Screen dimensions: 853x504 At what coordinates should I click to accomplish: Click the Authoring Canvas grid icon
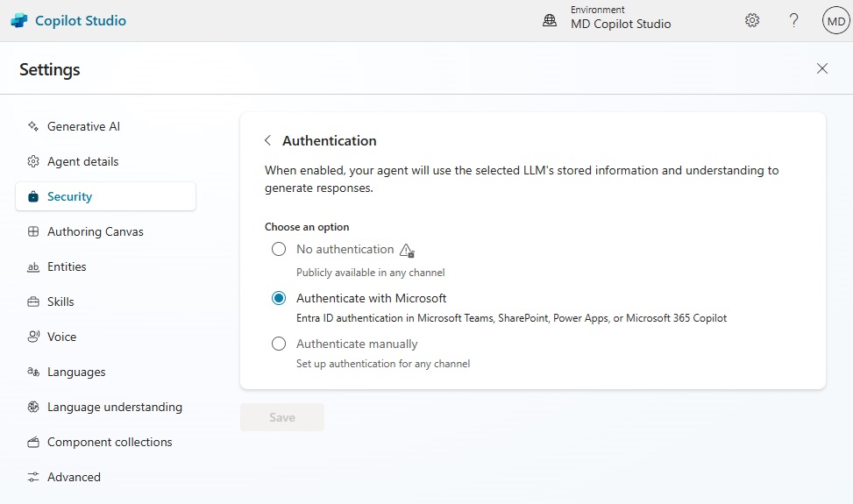pos(33,231)
